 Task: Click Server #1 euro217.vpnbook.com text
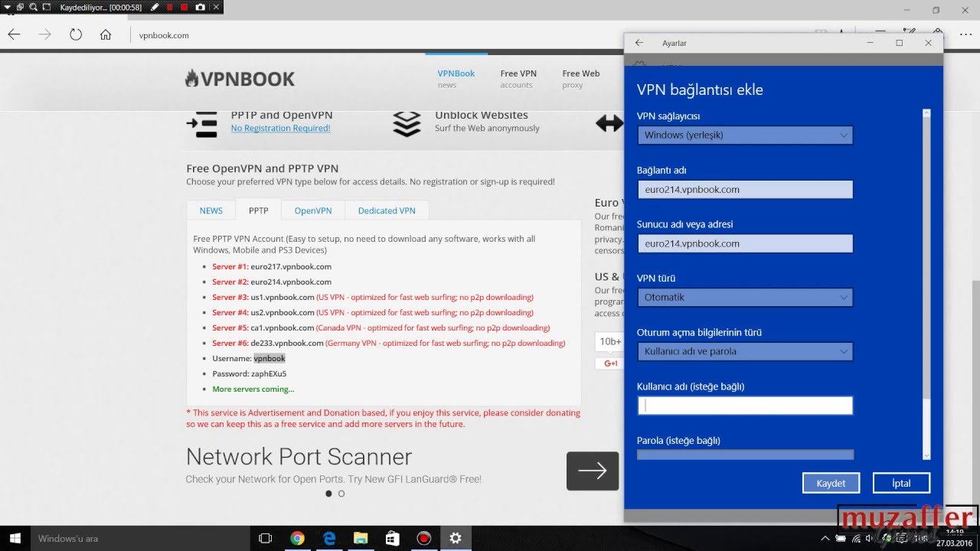[272, 266]
